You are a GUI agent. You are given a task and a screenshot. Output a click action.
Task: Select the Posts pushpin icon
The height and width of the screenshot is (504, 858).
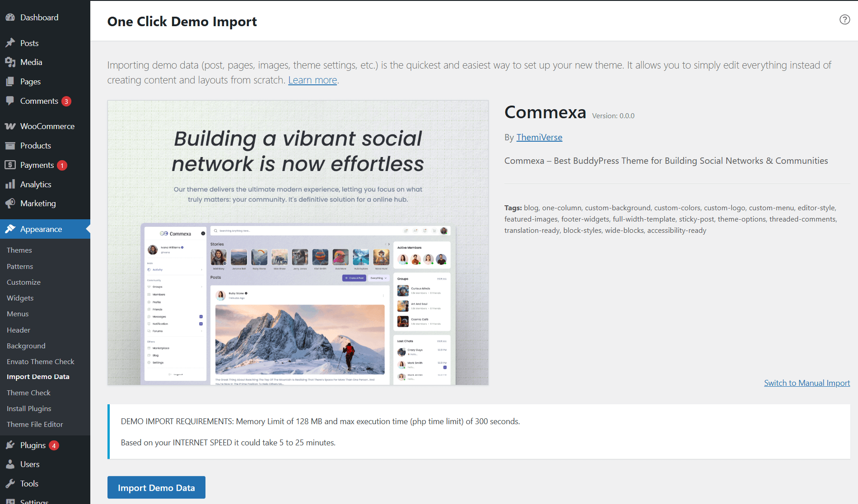(10, 42)
